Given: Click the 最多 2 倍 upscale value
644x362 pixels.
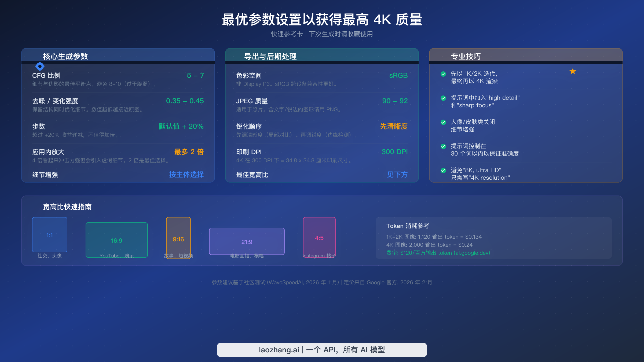Looking at the screenshot, I should [189, 152].
